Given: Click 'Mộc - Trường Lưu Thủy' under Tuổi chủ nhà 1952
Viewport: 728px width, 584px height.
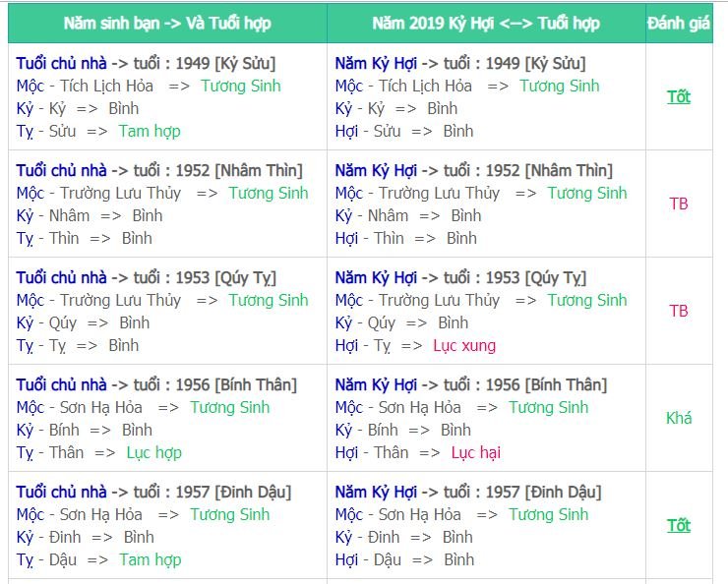Looking at the screenshot, I should [x=98, y=194].
